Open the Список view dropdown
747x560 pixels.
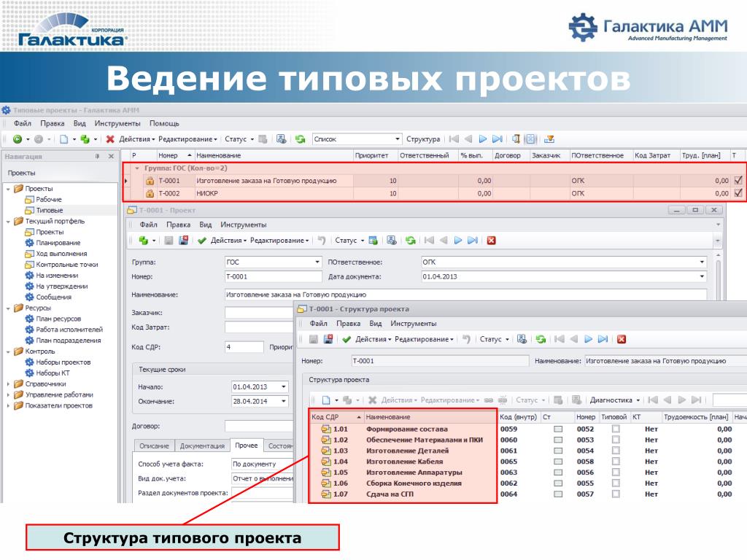coord(397,139)
